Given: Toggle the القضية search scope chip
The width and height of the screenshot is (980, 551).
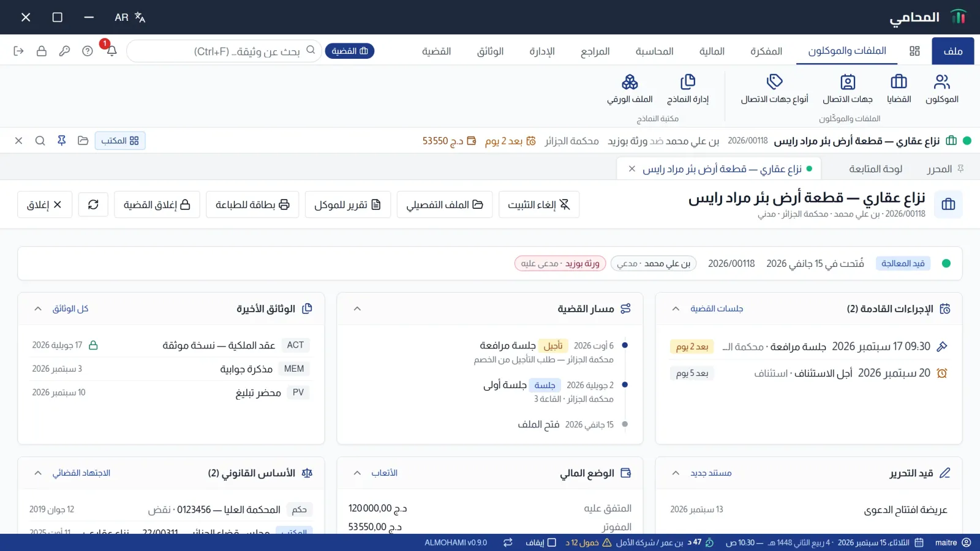Looking at the screenshot, I should click(350, 51).
